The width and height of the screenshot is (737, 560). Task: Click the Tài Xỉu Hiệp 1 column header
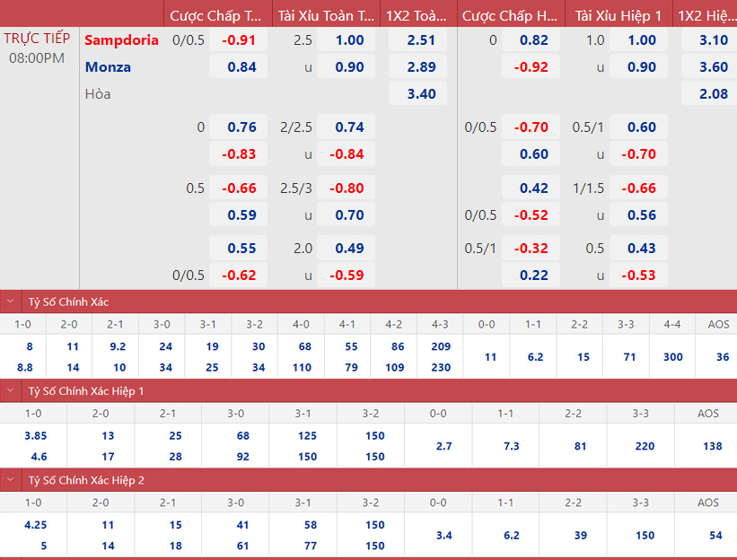pos(617,15)
